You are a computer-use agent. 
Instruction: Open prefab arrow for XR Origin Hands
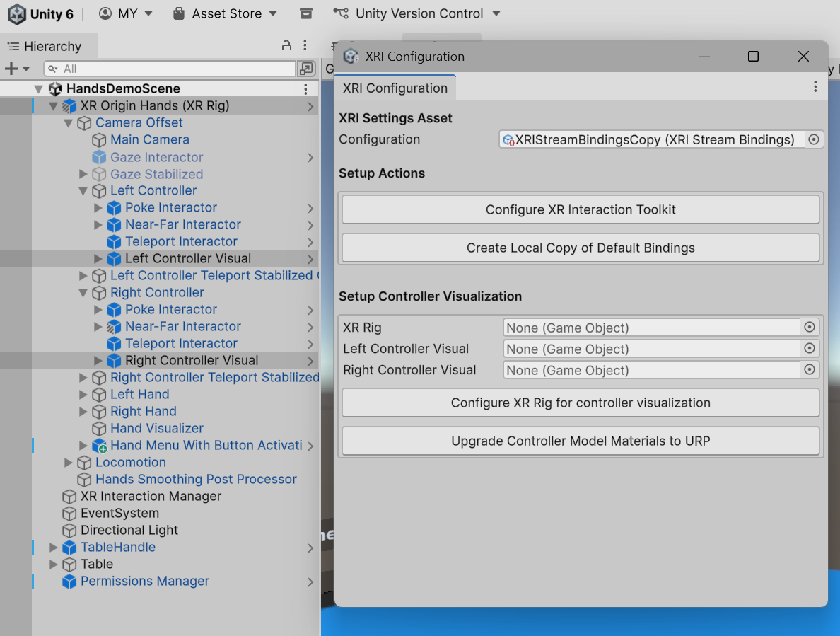click(x=310, y=107)
